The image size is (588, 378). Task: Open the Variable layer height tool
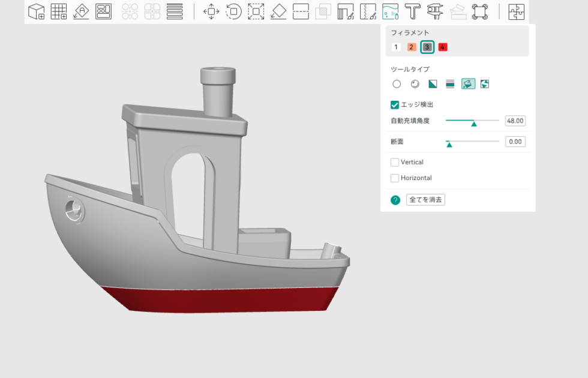tap(175, 11)
